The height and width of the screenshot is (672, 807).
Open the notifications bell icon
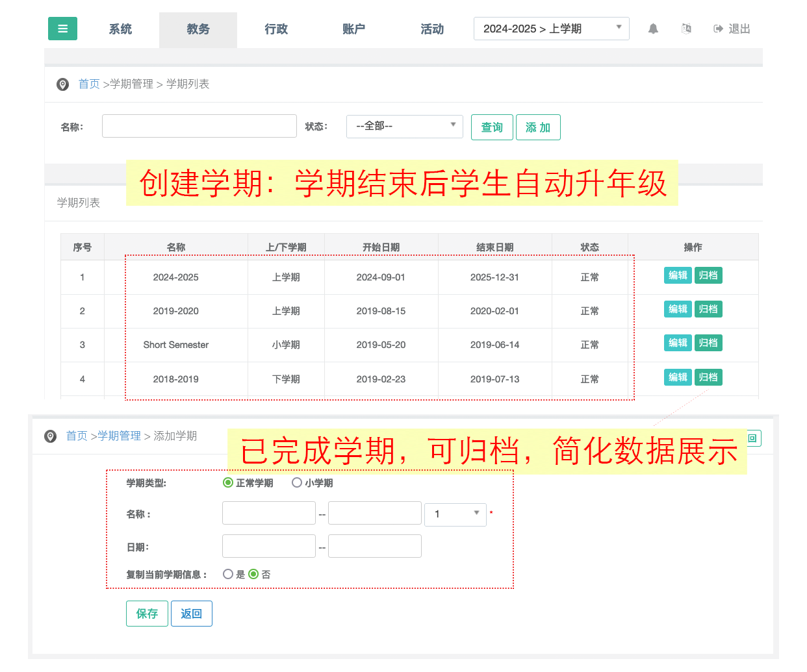tap(653, 29)
